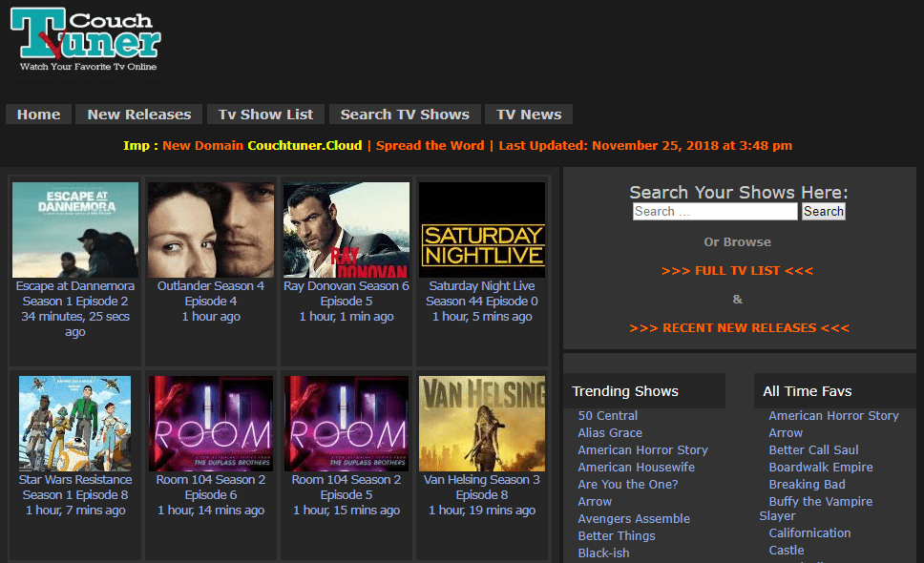The width and height of the screenshot is (924, 563).
Task: Watch Ray Donovan Season 6 Episode 5
Action: click(x=346, y=229)
